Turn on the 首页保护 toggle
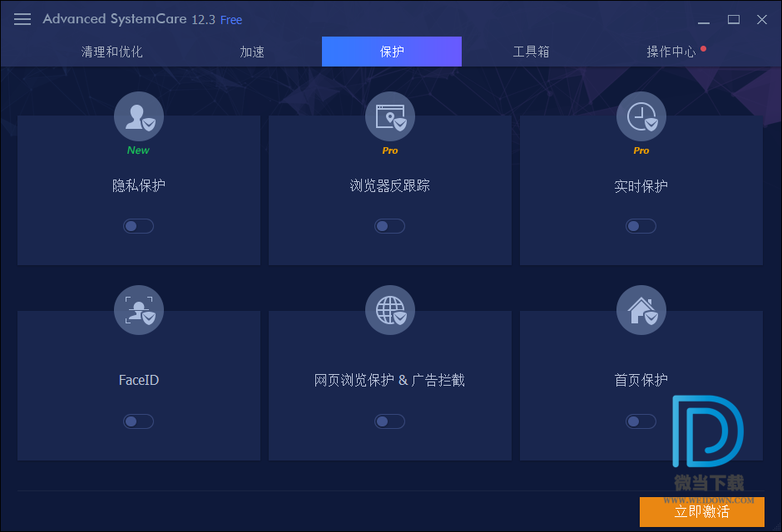The width and height of the screenshot is (782, 532). pos(641,421)
